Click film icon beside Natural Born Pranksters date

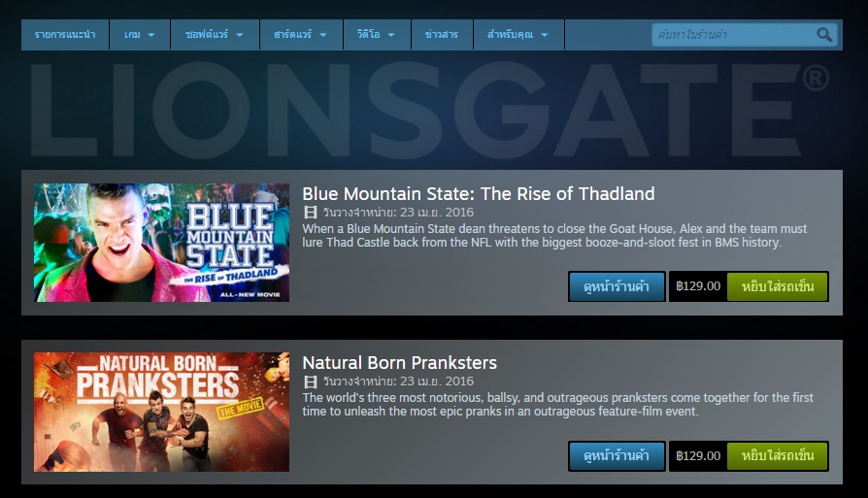311,382
